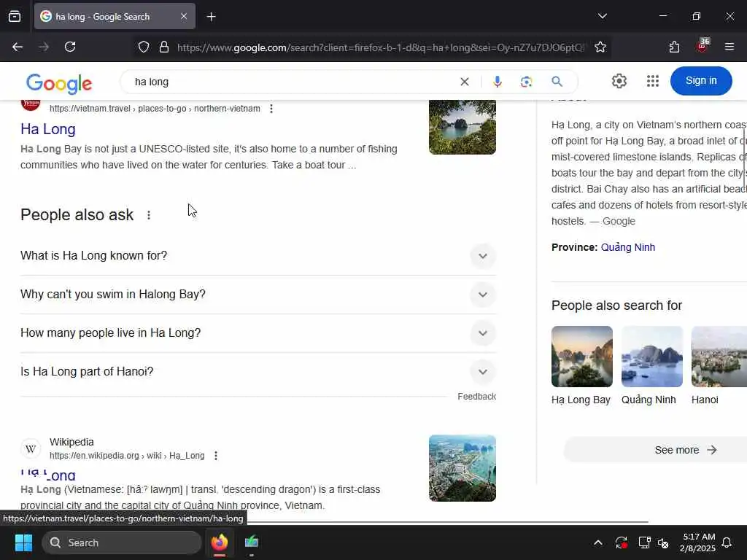Open the Hanoi related search card
The width and height of the screenshot is (747, 560).
719,366
